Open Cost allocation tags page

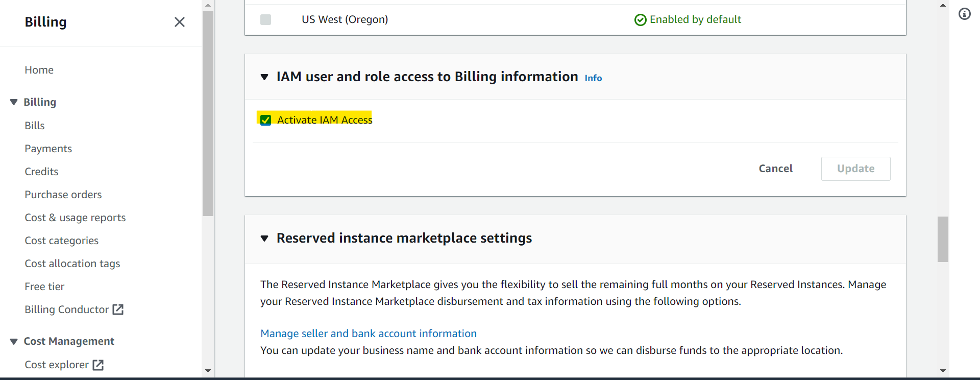pyautogui.click(x=72, y=264)
